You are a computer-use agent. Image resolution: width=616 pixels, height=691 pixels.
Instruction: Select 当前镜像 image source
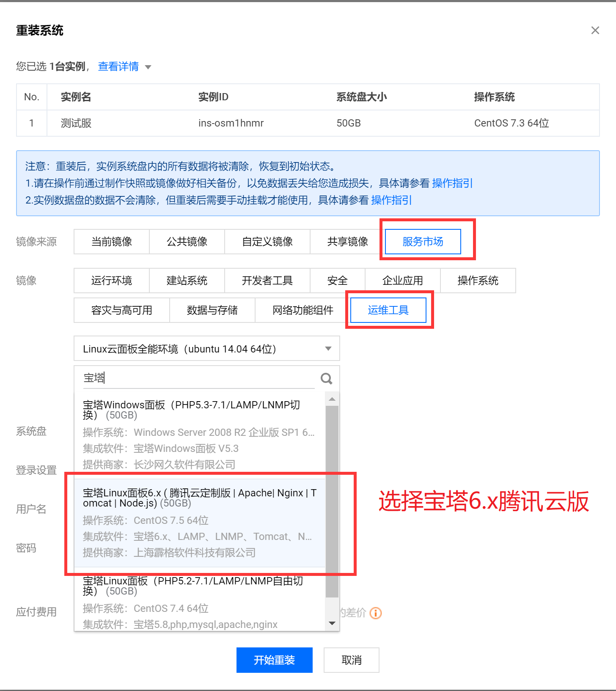pos(112,242)
